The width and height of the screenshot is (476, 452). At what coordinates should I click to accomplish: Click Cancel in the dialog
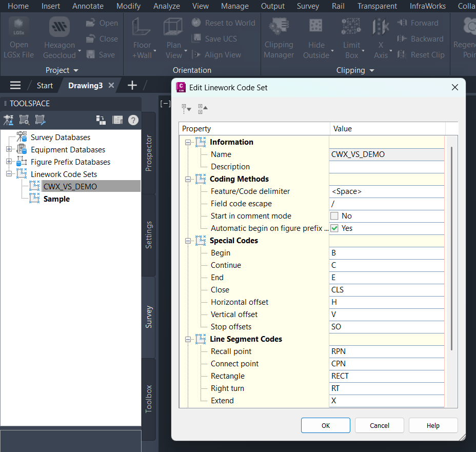coord(379,425)
